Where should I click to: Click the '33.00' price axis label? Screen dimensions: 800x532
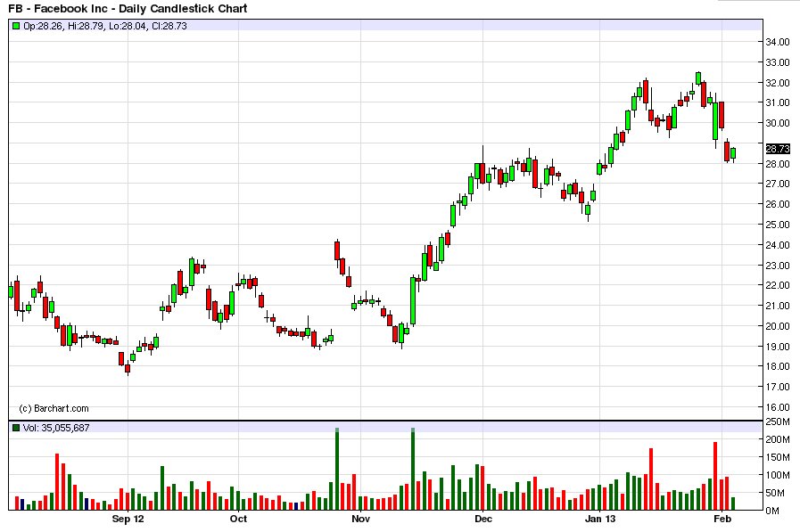777,62
